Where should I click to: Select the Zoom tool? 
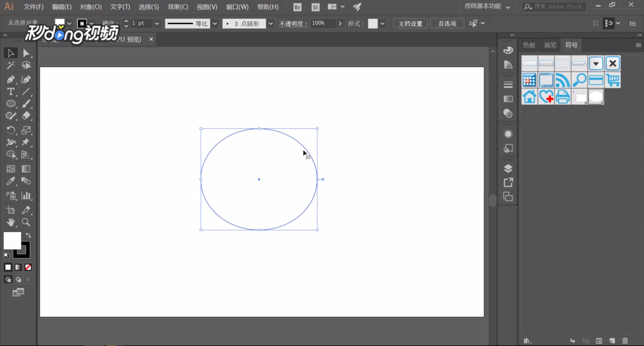[26, 222]
